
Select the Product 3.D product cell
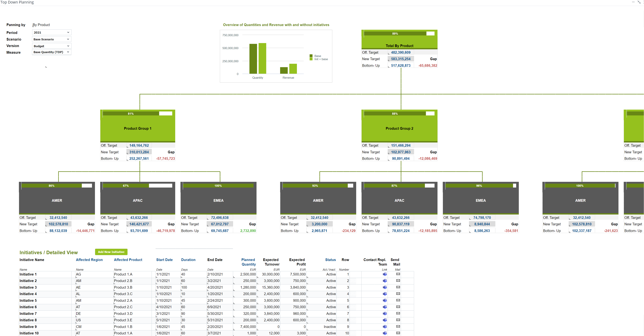[133, 313]
